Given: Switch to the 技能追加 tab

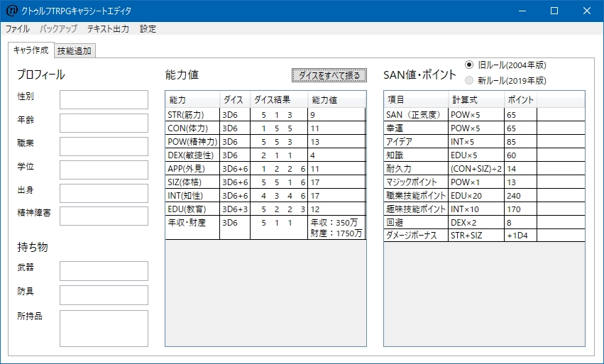Looking at the screenshot, I should (75, 51).
